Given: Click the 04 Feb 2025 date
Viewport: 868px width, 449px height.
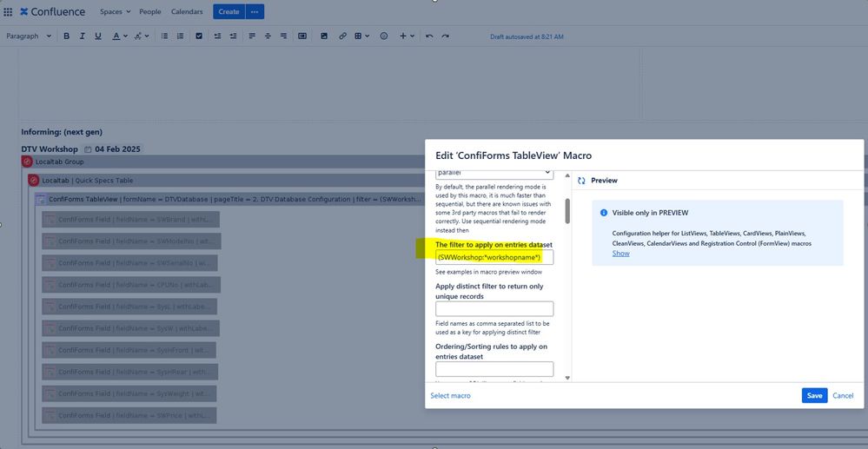Looking at the screenshot, I should [x=112, y=149].
